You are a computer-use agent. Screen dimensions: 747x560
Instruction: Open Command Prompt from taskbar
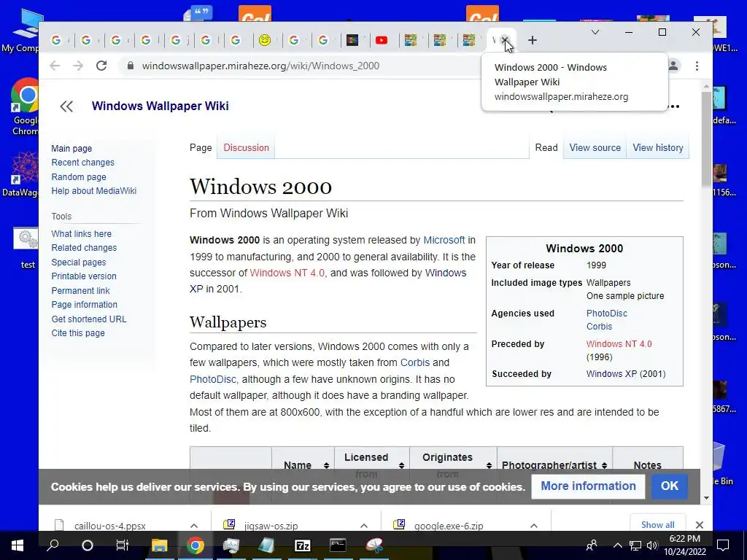click(338, 545)
